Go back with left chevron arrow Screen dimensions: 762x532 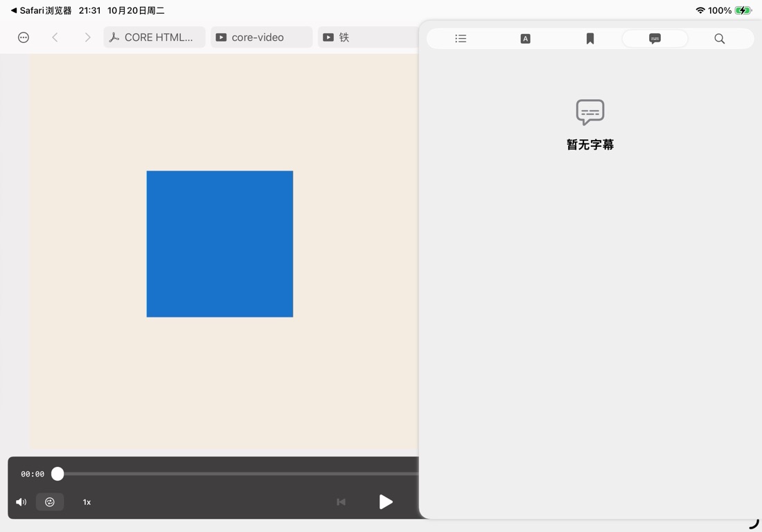click(55, 37)
